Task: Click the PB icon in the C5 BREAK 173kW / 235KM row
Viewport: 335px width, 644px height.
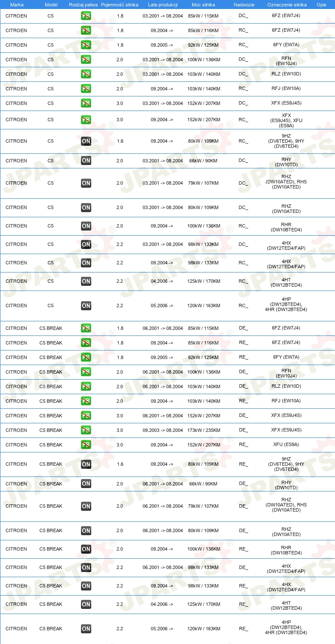Action: (86, 430)
